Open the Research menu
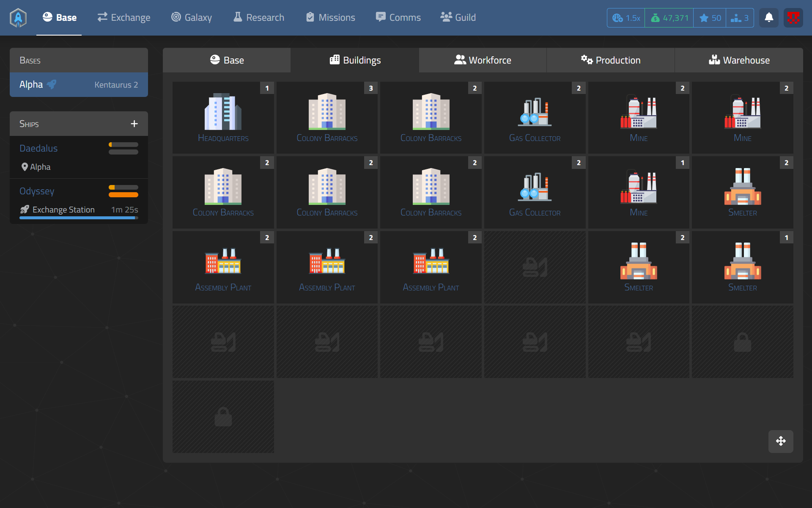The image size is (812, 508). (x=259, y=17)
